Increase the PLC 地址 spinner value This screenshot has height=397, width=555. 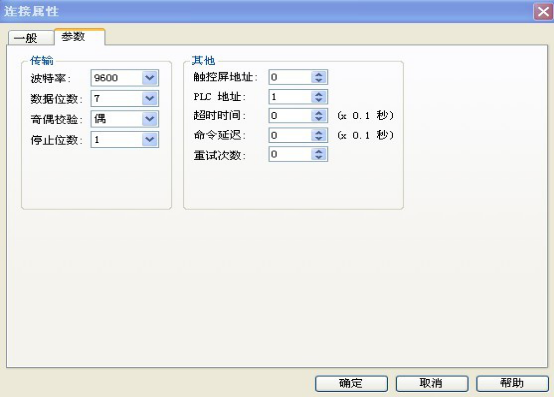[x=319, y=94]
